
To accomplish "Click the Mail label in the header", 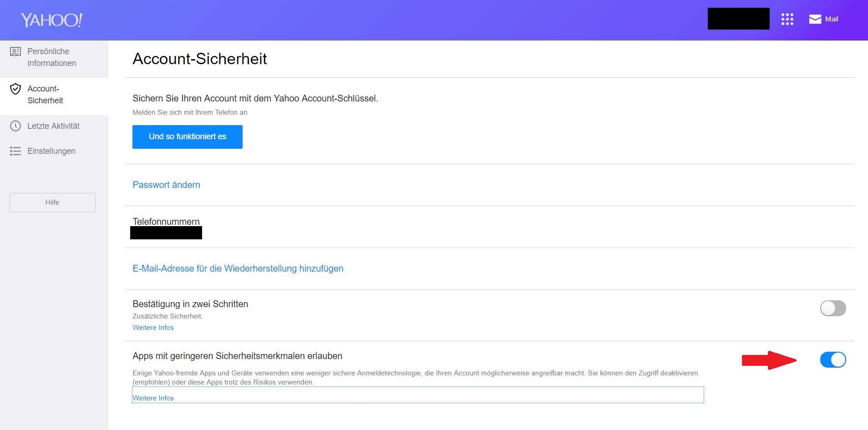I will pos(832,19).
